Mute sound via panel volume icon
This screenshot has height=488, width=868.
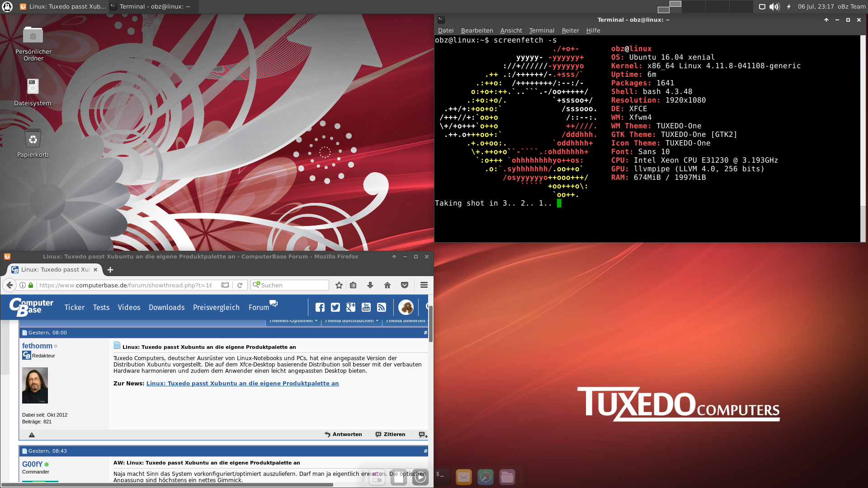click(x=774, y=7)
